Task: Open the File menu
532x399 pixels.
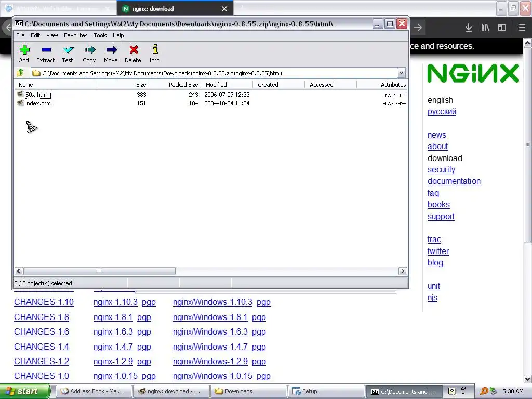Action: pyautogui.click(x=20, y=35)
